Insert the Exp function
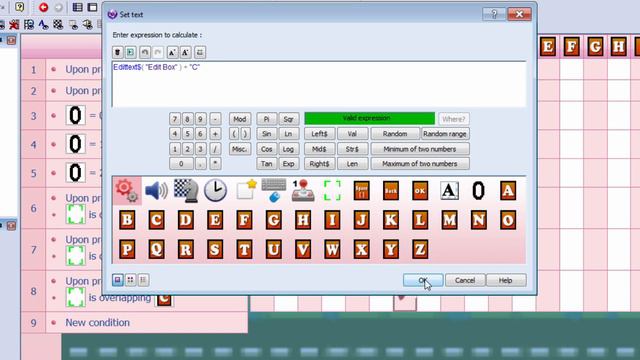 point(289,164)
